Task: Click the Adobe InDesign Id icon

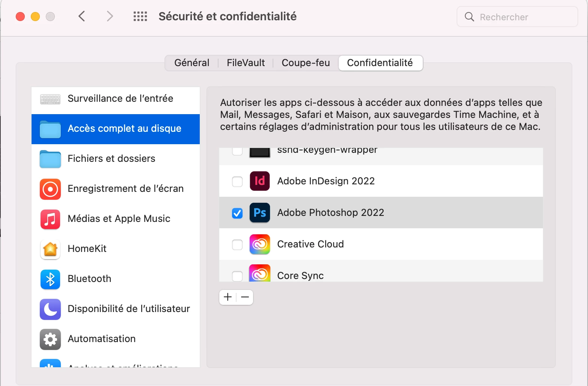Action: click(x=260, y=181)
